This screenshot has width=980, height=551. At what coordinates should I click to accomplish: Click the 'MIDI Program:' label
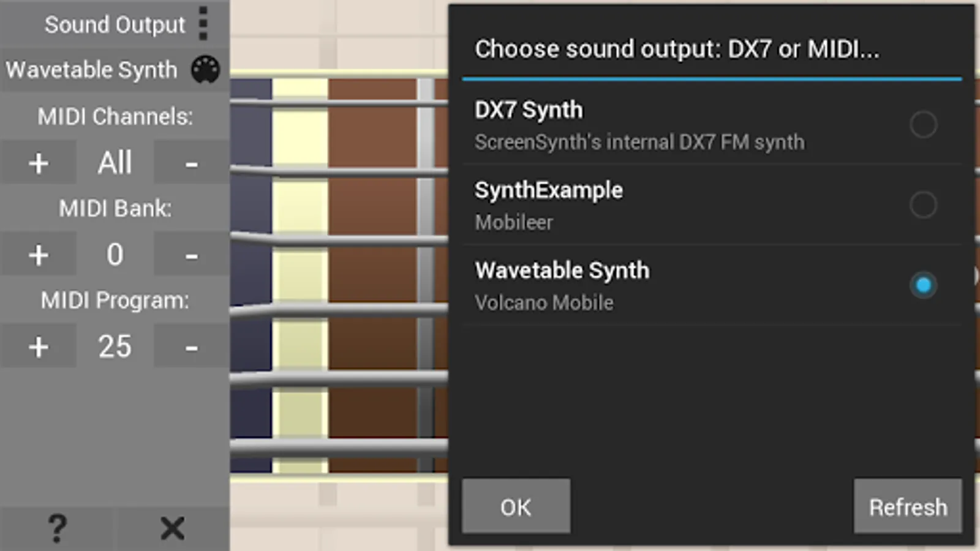(115, 301)
